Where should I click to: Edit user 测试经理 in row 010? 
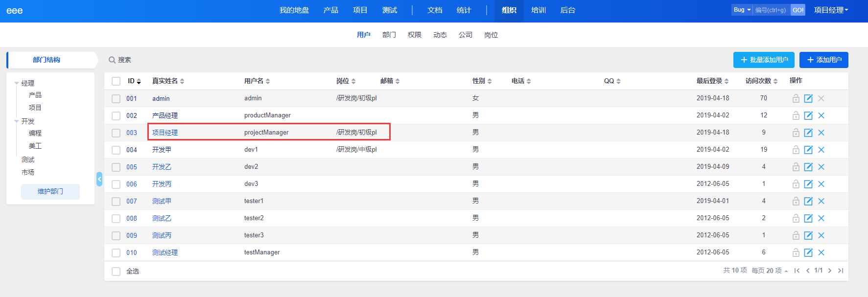(808, 252)
